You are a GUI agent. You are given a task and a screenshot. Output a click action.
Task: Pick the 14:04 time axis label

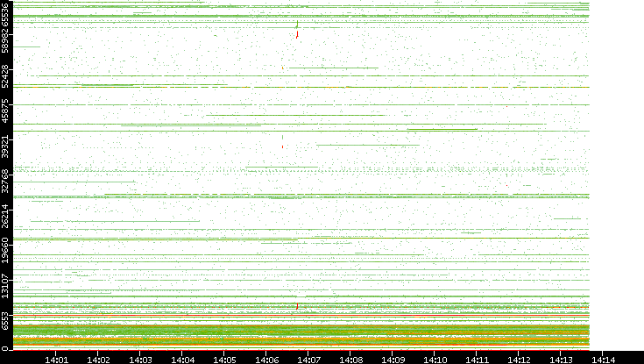[182, 359]
